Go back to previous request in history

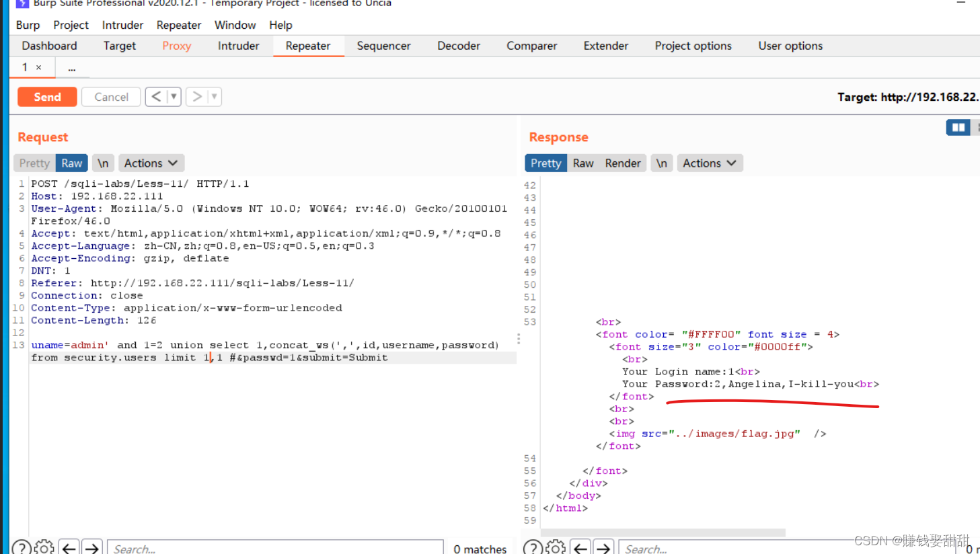(x=156, y=97)
